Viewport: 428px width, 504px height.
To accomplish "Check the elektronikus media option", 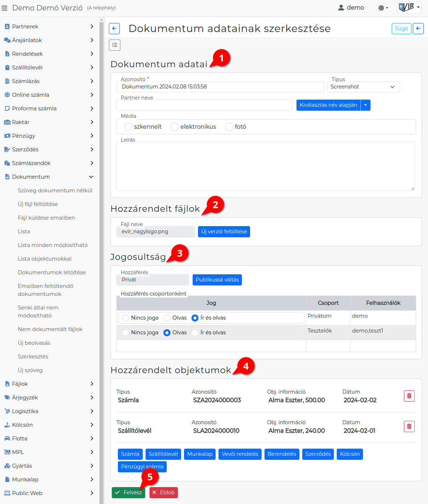I will click(175, 127).
